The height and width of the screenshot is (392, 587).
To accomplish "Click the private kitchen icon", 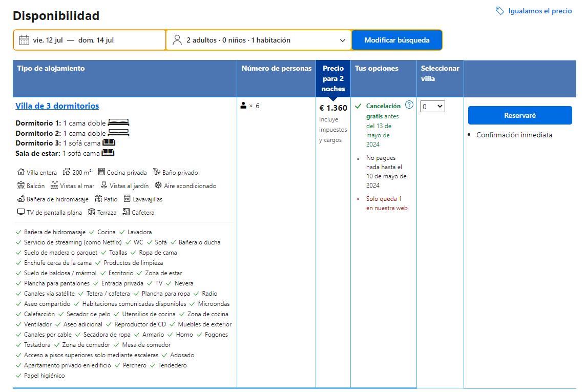I will click(101, 172).
